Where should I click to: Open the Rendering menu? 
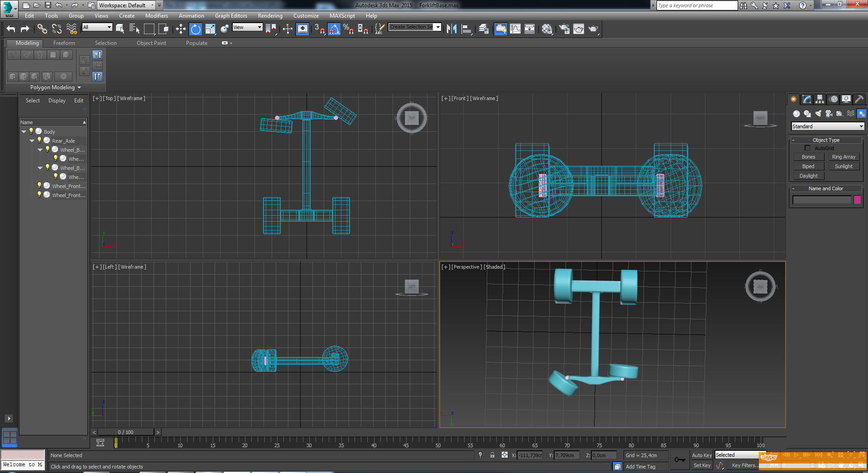coord(270,16)
